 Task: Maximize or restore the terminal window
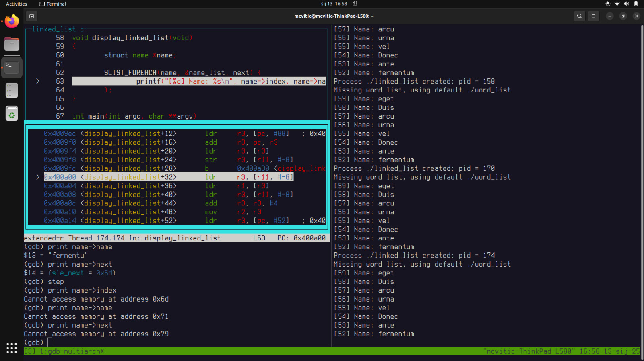(x=623, y=16)
